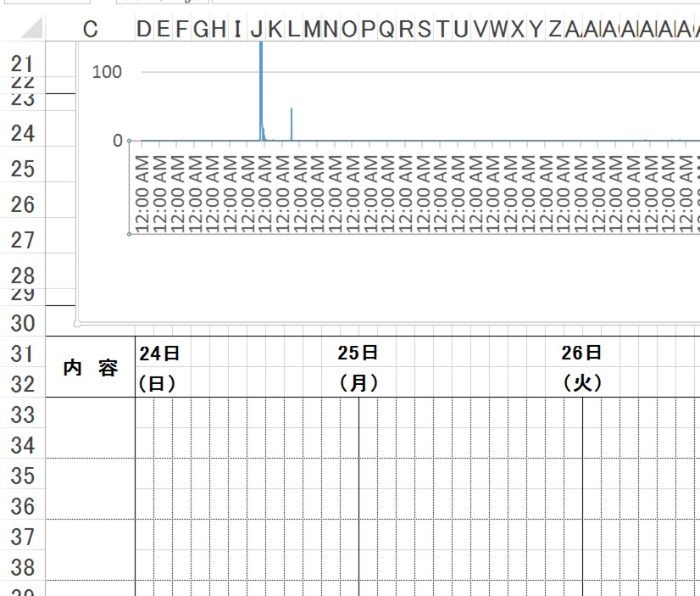Select the 内容 header cell
This screenshot has height=596, width=700.
click(90, 368)
